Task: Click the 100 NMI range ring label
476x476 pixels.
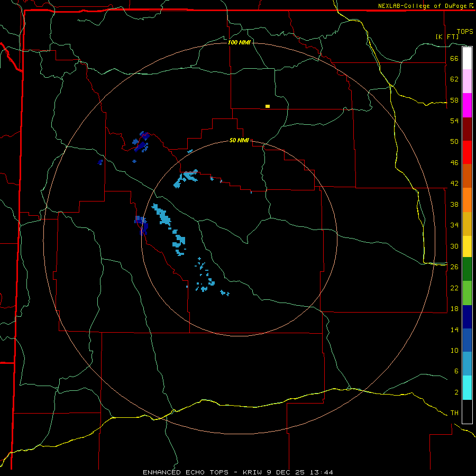Action: tap(239, 42)
